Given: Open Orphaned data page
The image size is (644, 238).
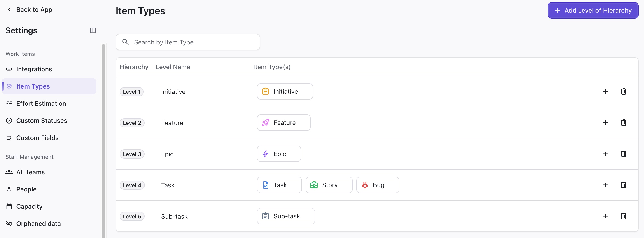Looking at the screenshot, I should 49,224.
